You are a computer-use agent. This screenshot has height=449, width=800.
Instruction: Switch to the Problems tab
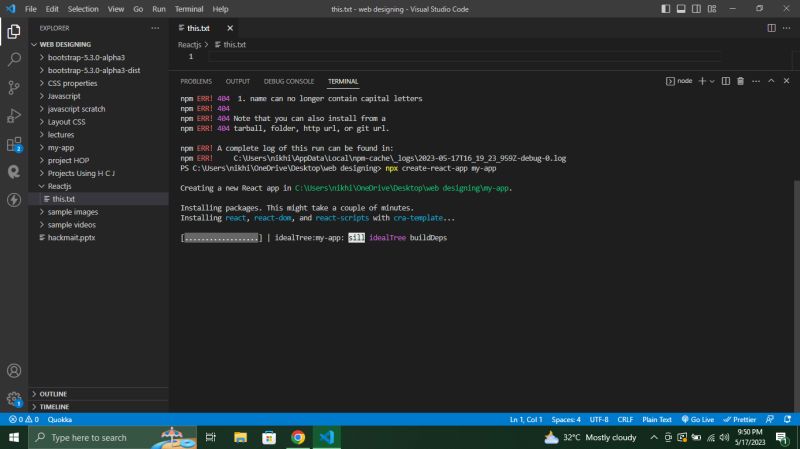[196, 81]
